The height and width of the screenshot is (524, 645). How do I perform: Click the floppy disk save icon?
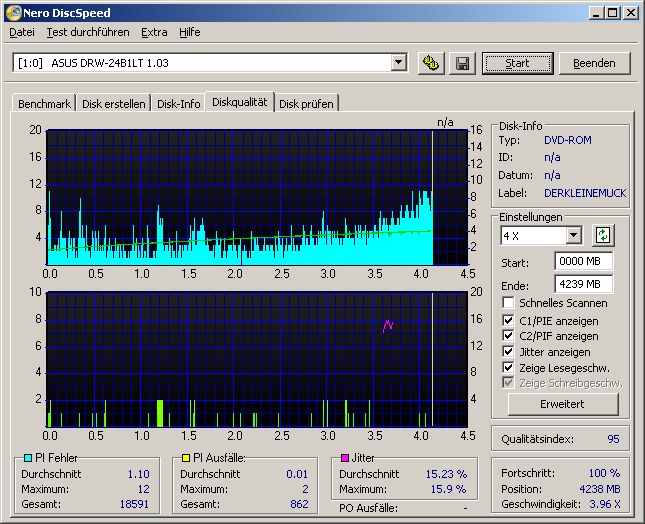coord(462,63)
